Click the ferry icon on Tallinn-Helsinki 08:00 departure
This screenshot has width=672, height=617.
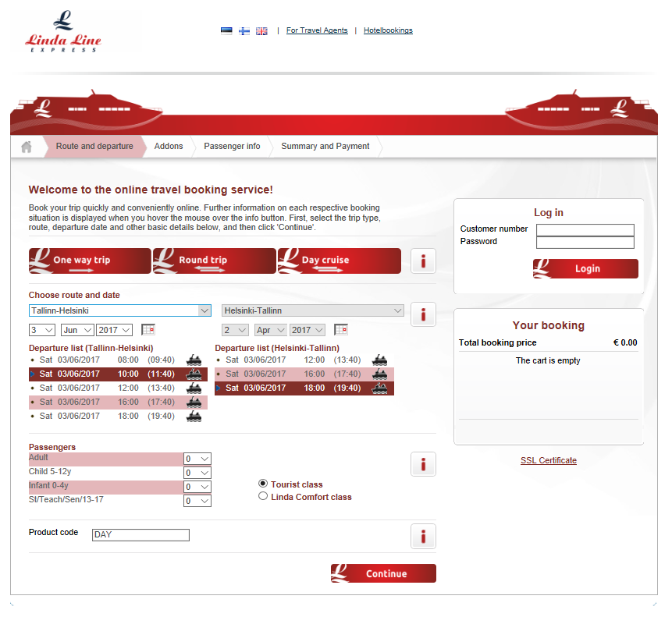pyautogui.click(x=194, y=360)
